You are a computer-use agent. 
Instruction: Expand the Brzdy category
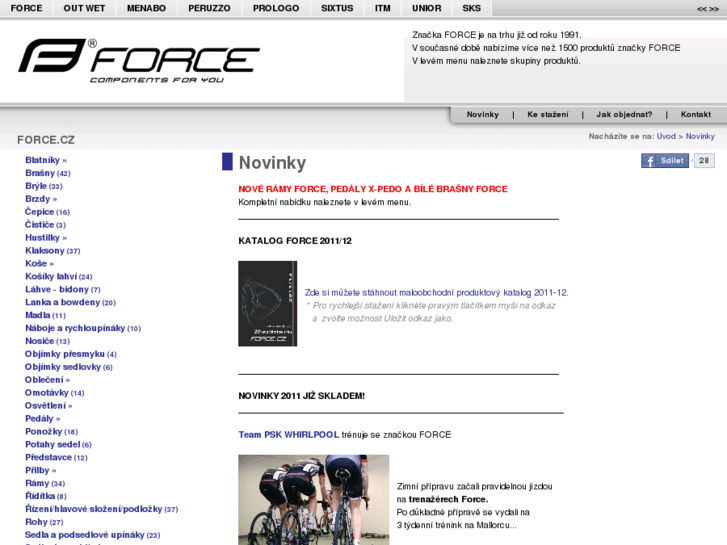click(x=41, y=199)
